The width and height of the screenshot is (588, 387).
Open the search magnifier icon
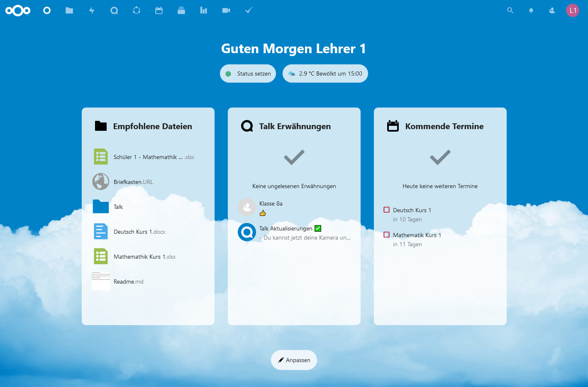click(510, 10)
